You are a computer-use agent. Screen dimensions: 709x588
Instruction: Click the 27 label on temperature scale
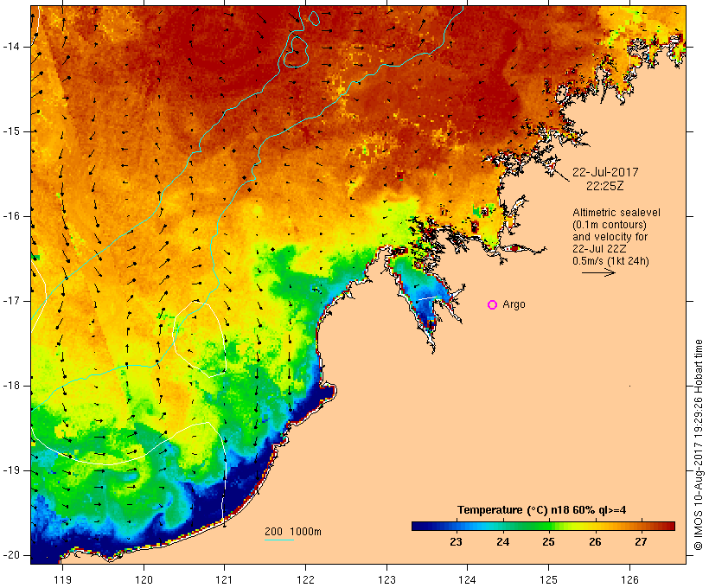(x=641, y=541)
